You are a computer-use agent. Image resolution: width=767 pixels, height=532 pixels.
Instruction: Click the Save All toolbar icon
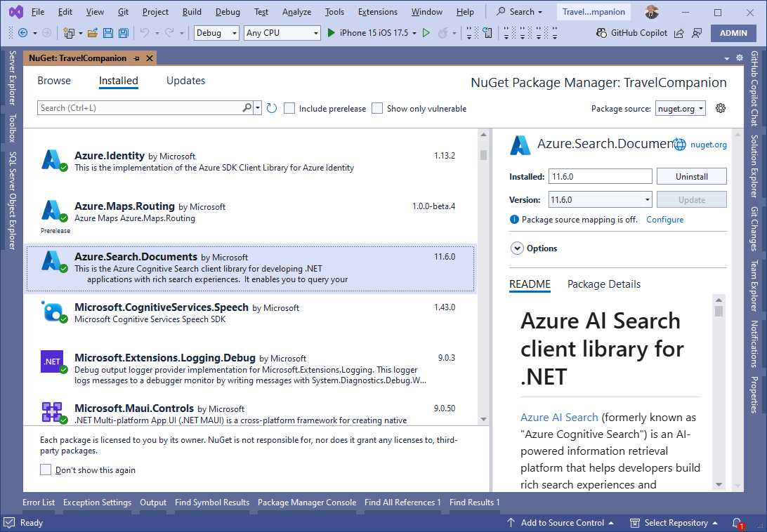[124, 33]
